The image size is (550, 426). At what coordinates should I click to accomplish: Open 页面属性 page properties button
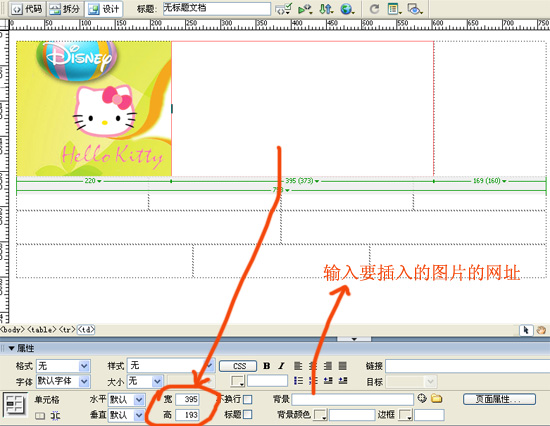click(x=499, y=399)
